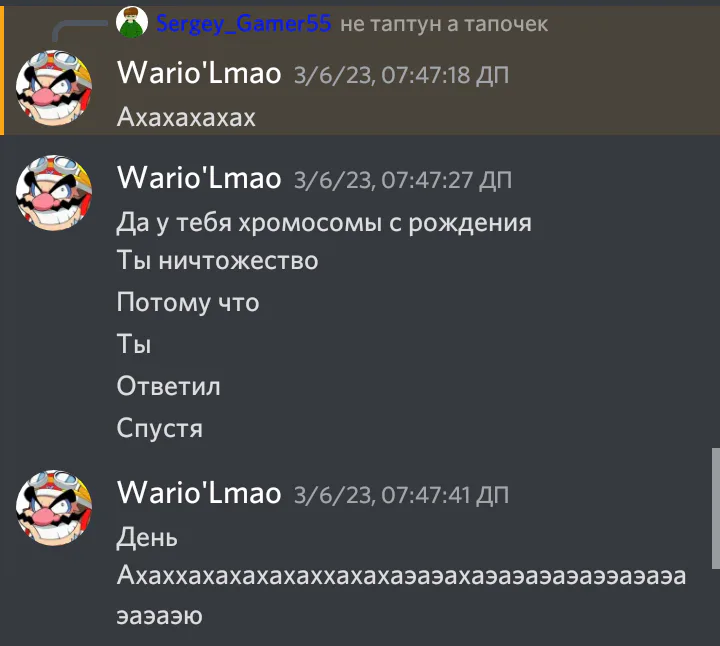The height and width of the screenshot is (646, 720).
Task: Click the chat scrollbar thumb on the right edge
Action: [x=716, y=508]
